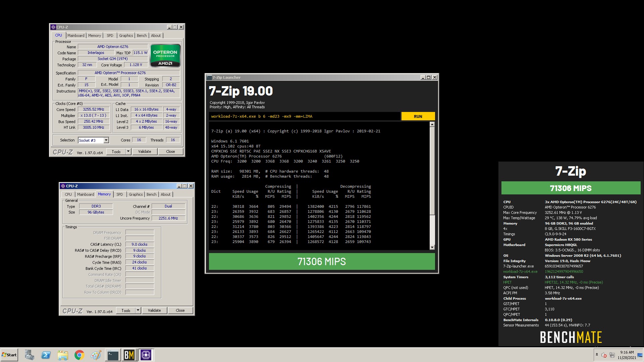Image resolution: width=644 pixels, height=362 pixels.
Task: Click Close button in memory CPU-Z window
Action: click(180, 310)
